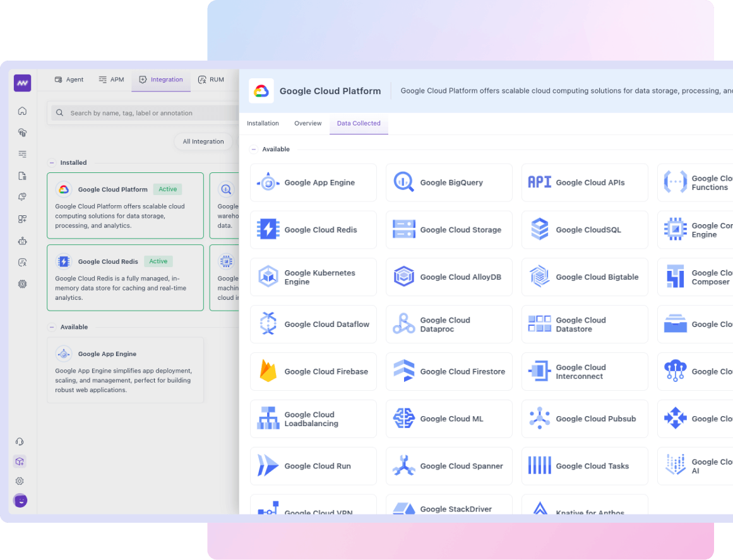Viewport: 733px width, 560px height.
Task: Open the infrastructure icon below home
Action: (x=22, y=133)
